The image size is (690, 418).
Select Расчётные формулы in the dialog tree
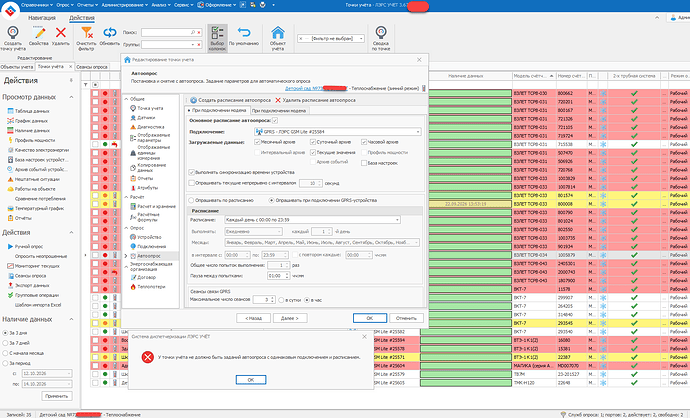pos(148,216)
